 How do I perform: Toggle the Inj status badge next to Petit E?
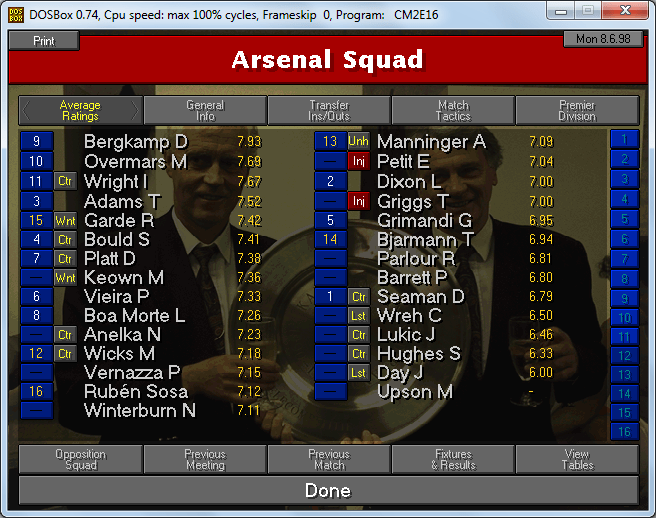(359, 161)
